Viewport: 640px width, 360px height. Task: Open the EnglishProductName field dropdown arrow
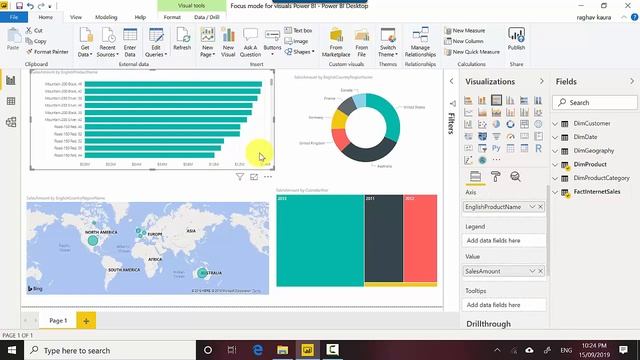[532, 207]
